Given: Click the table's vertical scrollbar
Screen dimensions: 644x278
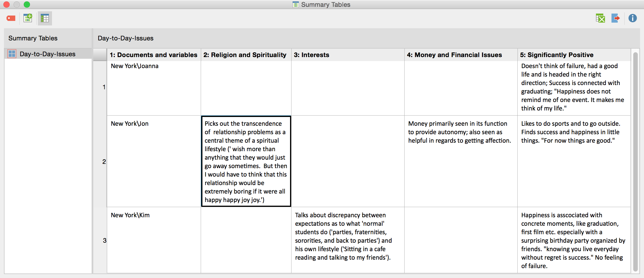Looking at the screenshot, I should pos(635,161).
